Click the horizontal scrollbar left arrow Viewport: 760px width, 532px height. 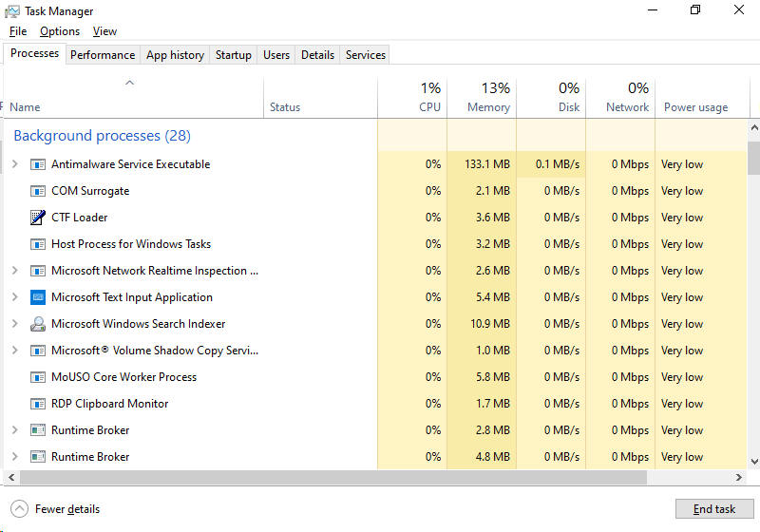coord(11,477)
